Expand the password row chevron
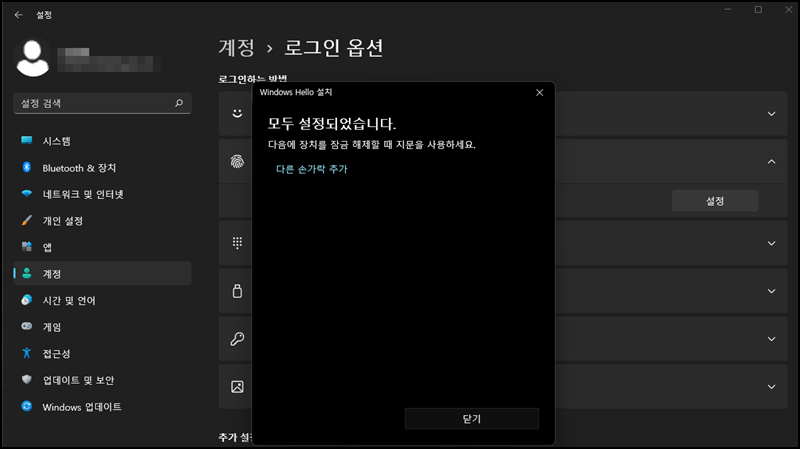The image size is (800, 449). point(771,339)
